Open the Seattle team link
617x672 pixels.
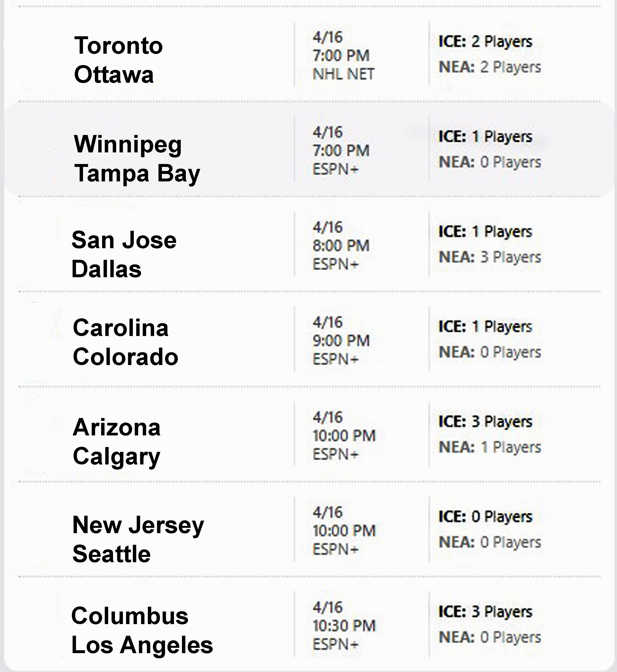click(x=112, y=554)
